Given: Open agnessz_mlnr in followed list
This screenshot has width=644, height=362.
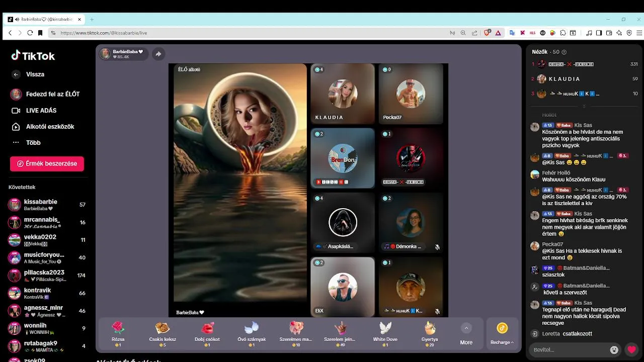Looking at the screenshot, I should point(47,311).
